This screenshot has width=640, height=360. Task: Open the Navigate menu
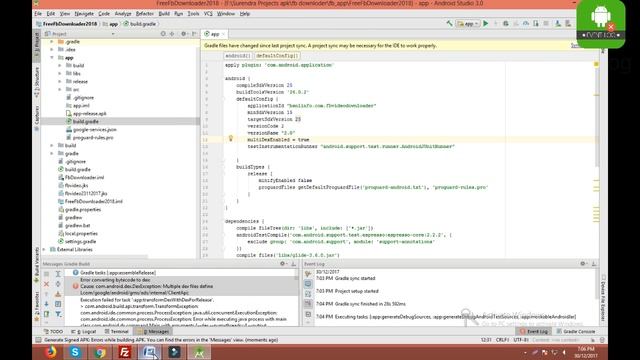84,13
